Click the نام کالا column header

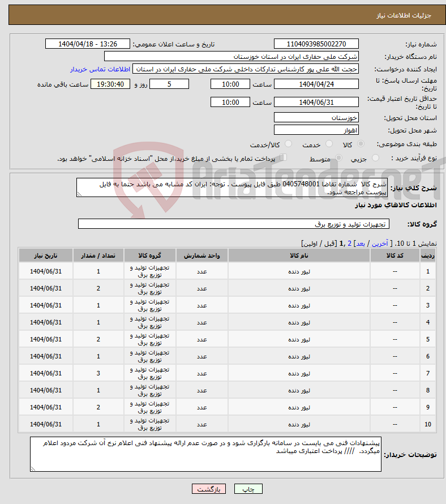(x=299, y=255)
